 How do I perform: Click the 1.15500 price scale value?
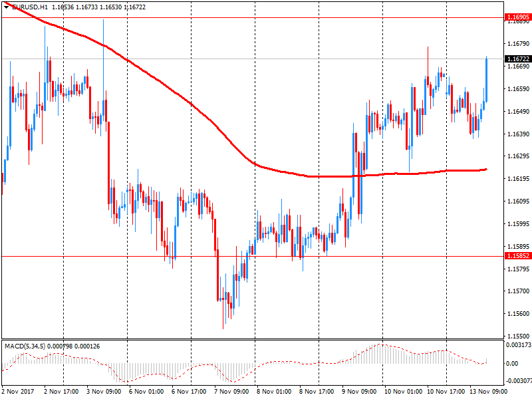[x=518, y=336]
